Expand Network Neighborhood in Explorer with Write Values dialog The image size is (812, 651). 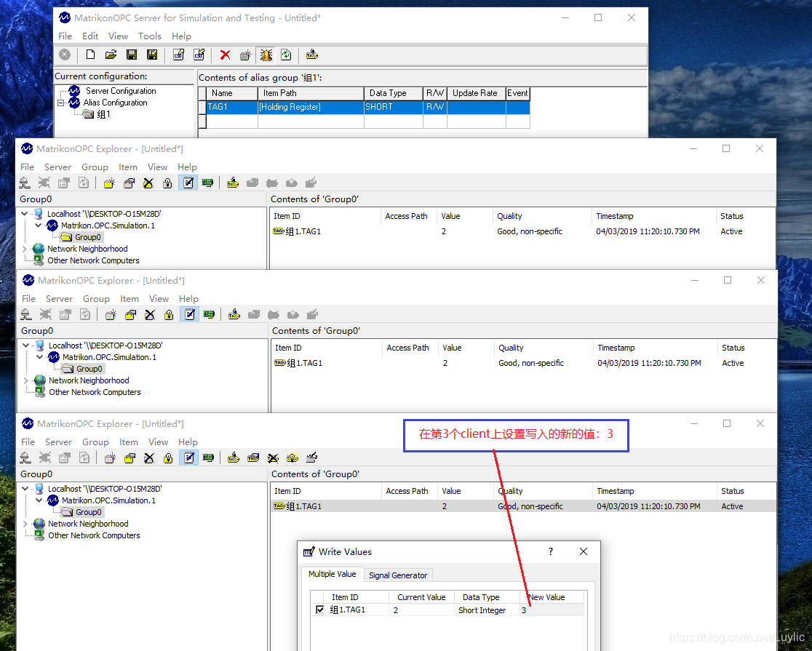(25, 524)
